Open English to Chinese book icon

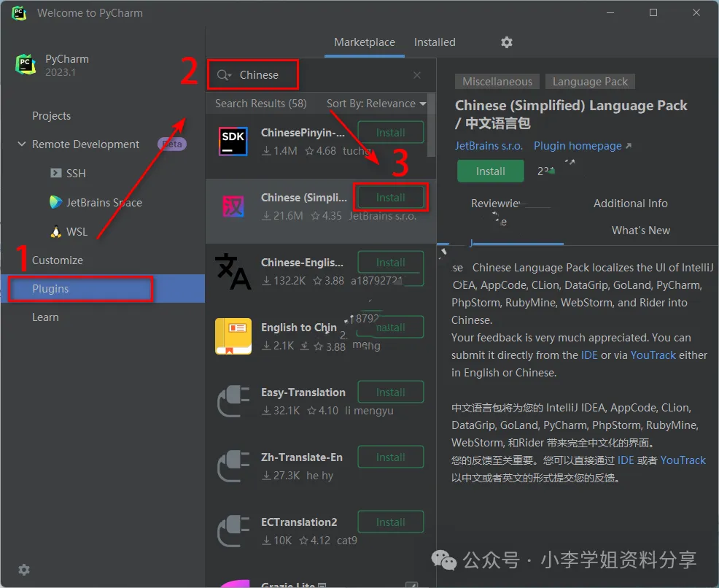click(x=233, y=336)
